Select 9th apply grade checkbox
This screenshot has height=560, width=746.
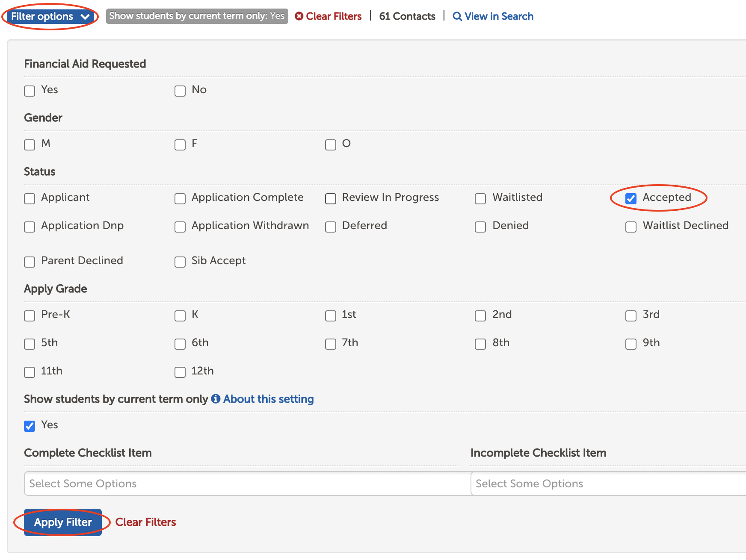tap(631, 344)
